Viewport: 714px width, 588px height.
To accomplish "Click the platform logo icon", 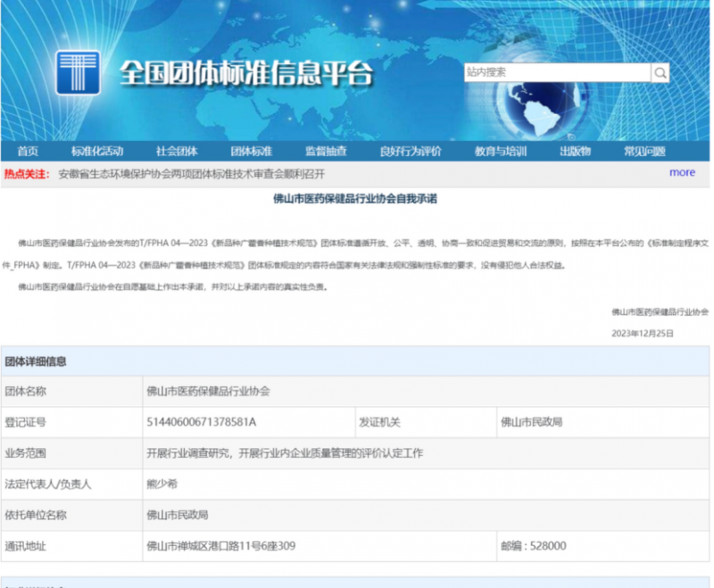I will pyautogui.click(x=78, y=72).
